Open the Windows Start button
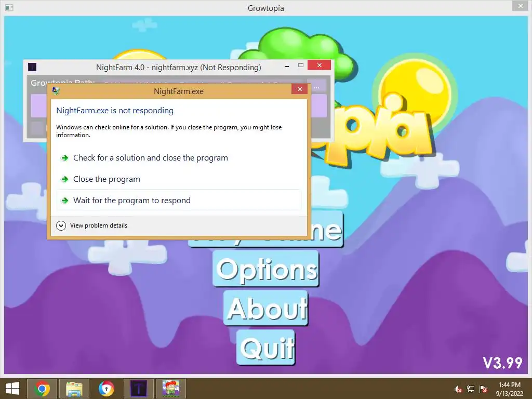Screen dimensions: 532x399 coord(12,389)
